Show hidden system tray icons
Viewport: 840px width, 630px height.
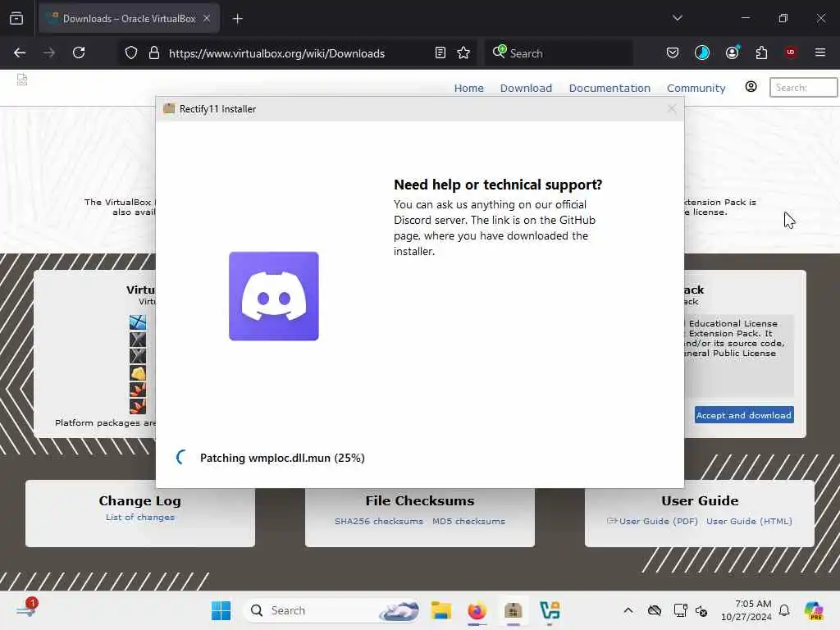[x=628, y=610]
